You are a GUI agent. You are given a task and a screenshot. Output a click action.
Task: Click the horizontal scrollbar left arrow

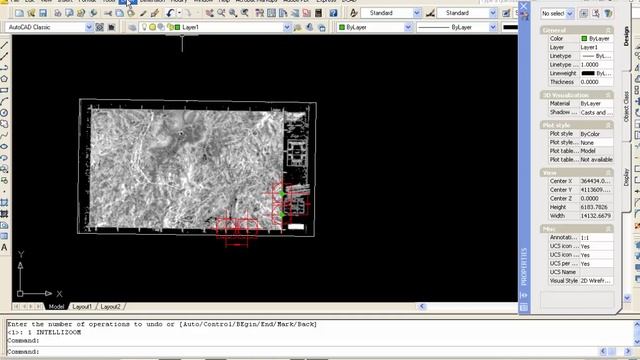422,306
